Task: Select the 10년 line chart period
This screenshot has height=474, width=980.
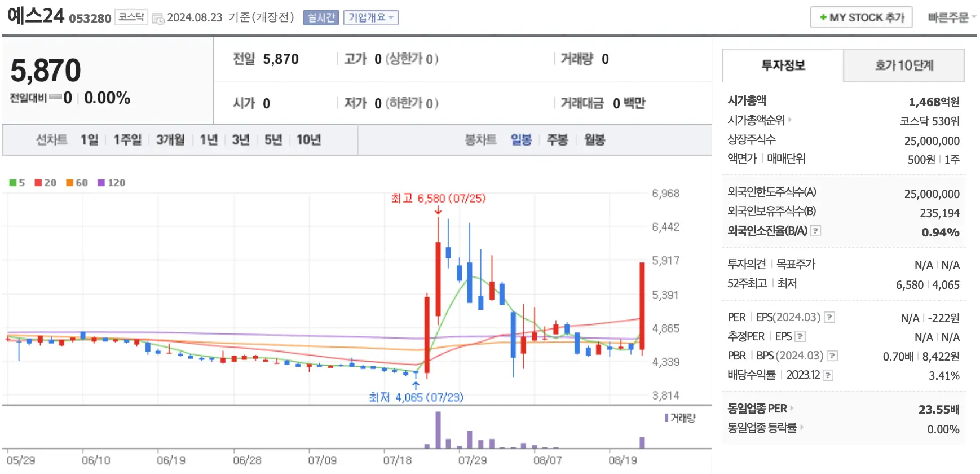Action: tap(308, 139)
